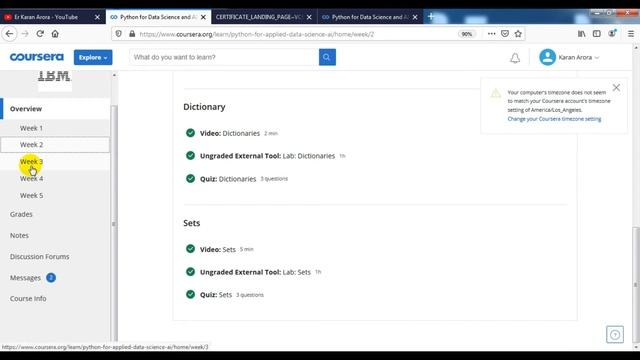Open Lab: Dictionaries external tool

click(x=267, y=156)
